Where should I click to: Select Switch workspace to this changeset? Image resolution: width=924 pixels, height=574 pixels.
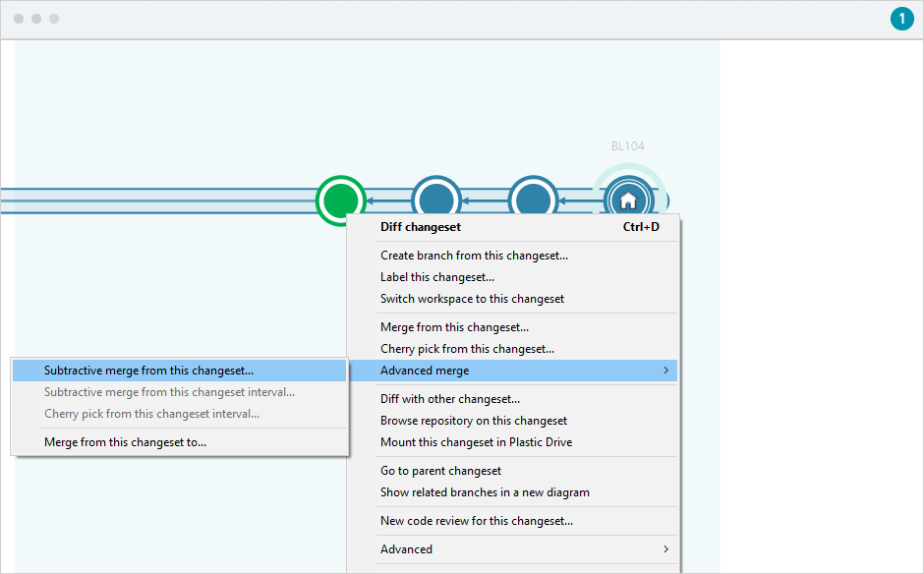tap(471, 298)
